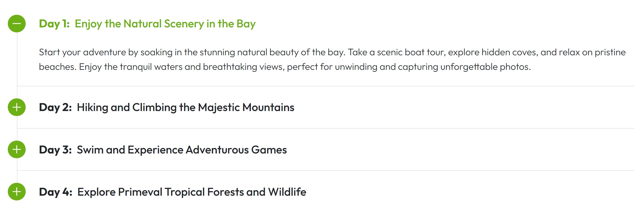Click the bold "Day 2:" label
Image resolution: width=644 pixels, height=211 pixels.
coord(55,108)
